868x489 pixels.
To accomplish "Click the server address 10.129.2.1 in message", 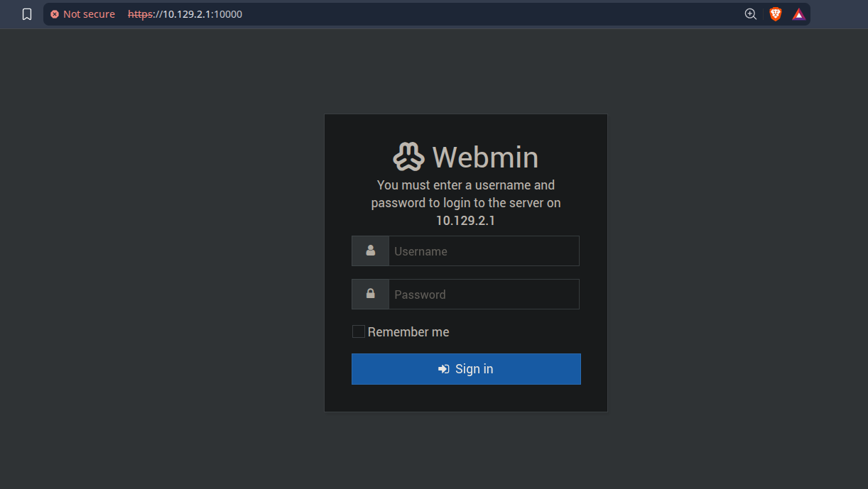I will click(465, 221).
